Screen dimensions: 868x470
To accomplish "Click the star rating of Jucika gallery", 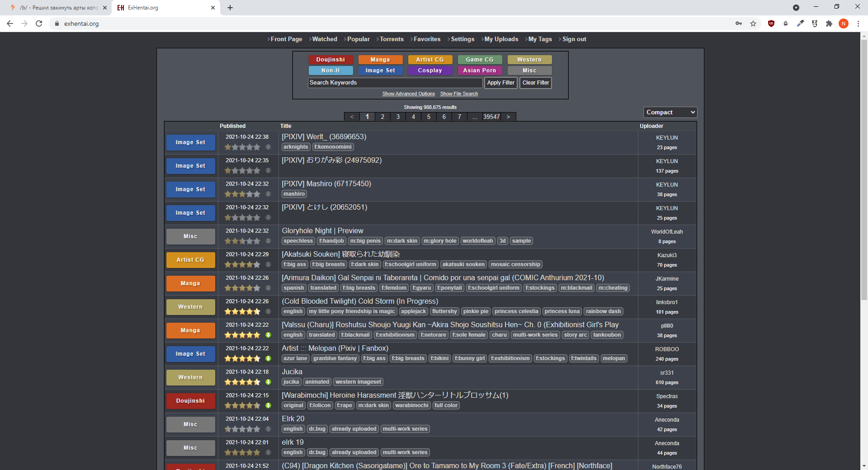I will coord(242,382).
